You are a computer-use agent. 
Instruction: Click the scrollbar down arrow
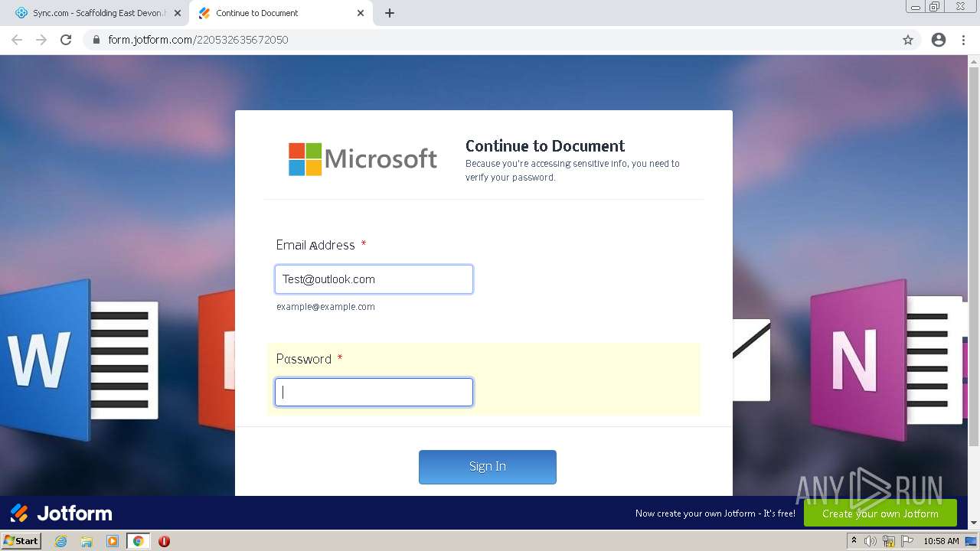[974, 523]
